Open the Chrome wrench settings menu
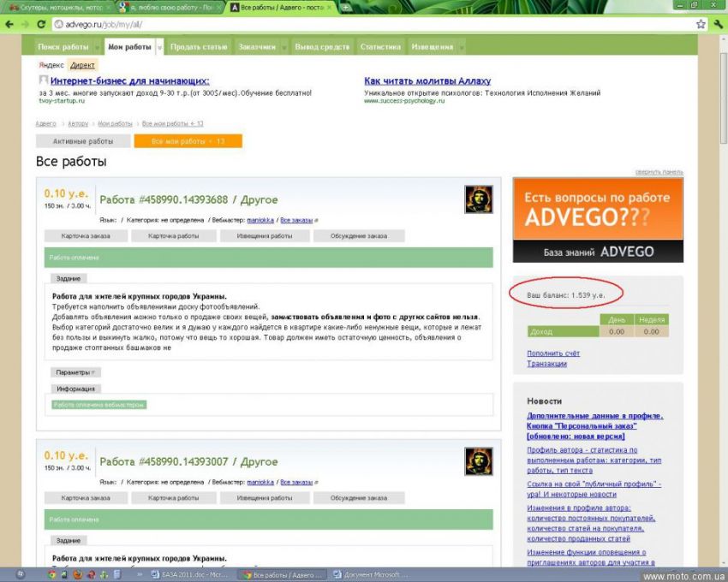The width and height of the screenshot is (728, 582). (x=719, y=24)
